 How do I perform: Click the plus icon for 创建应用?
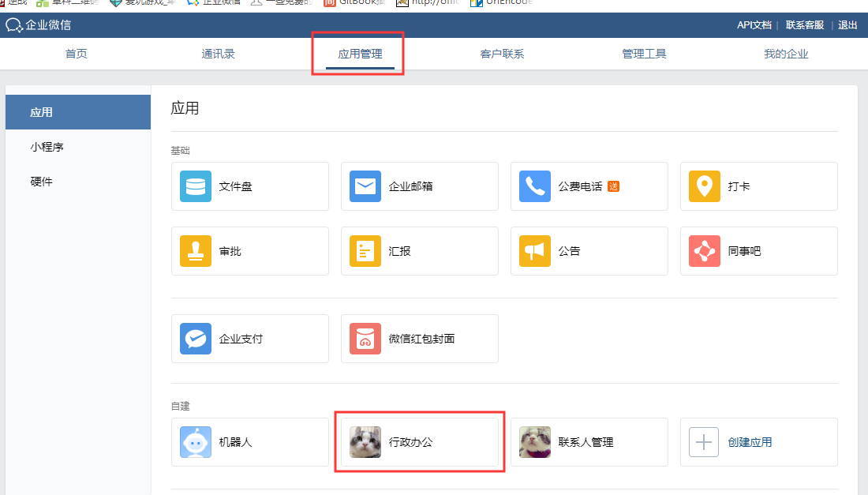(704, 442)
